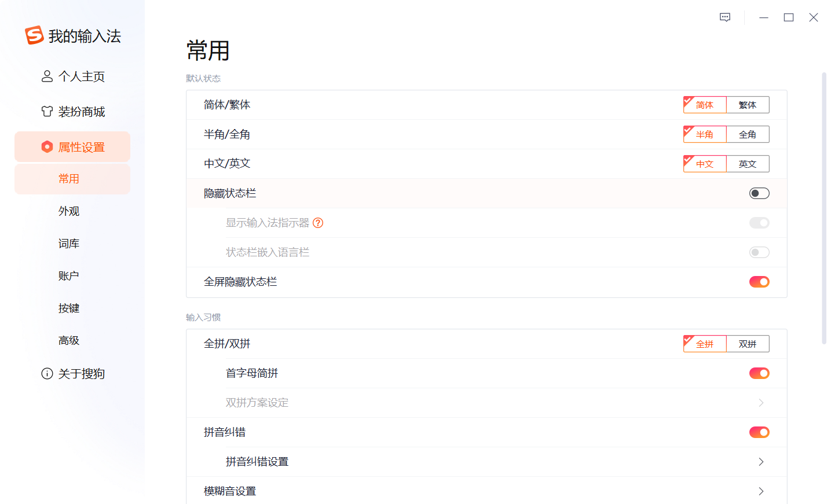The image size is (831, 504).
Task: Select 繁体 option
Action: pyautogui.click(x=748, y=105)
